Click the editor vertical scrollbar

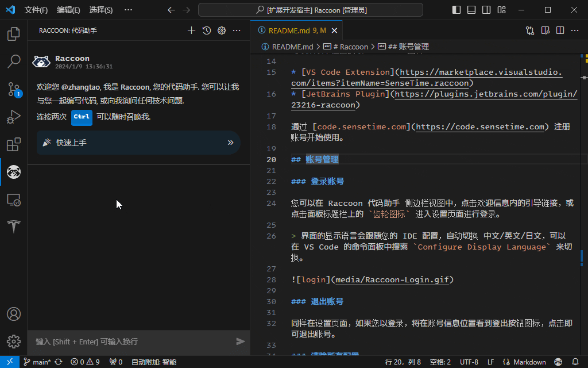[584, 204]
